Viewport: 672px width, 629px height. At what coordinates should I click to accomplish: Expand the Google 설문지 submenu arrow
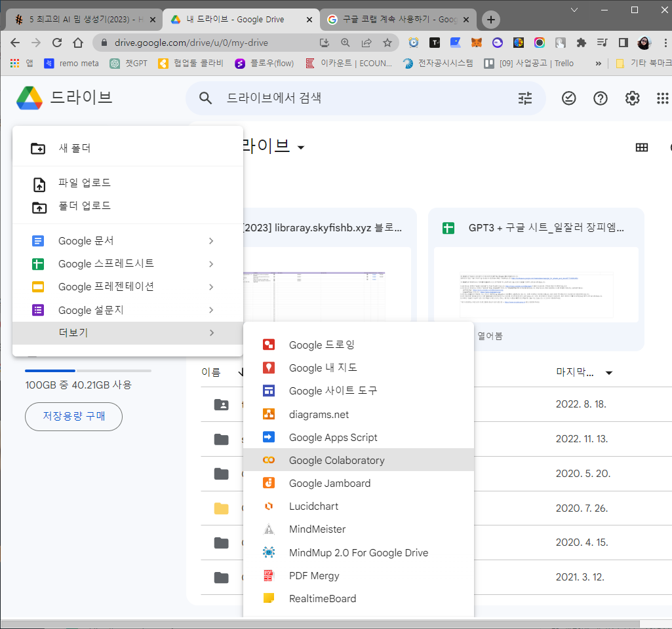click(211, 310)
